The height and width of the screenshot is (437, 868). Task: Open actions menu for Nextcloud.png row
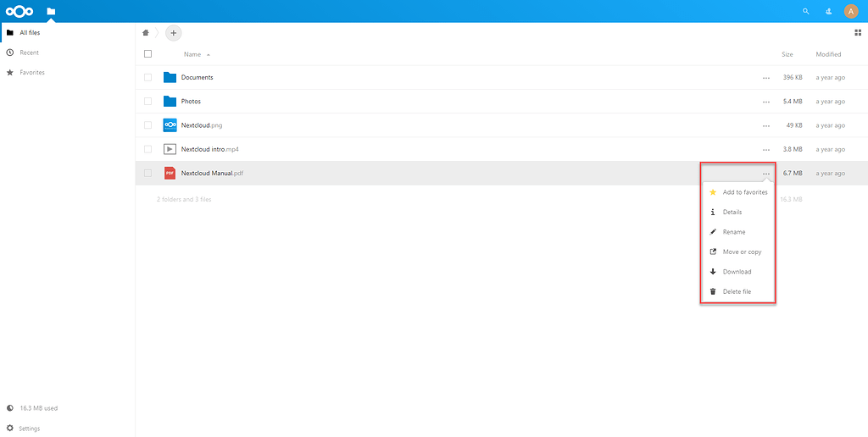(x=766, y=125)
